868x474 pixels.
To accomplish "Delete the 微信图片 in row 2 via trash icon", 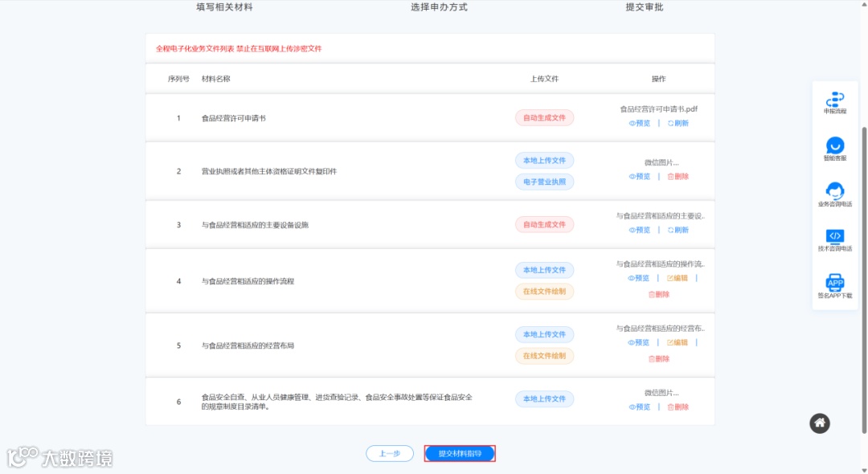I will [x=678, y=176].
